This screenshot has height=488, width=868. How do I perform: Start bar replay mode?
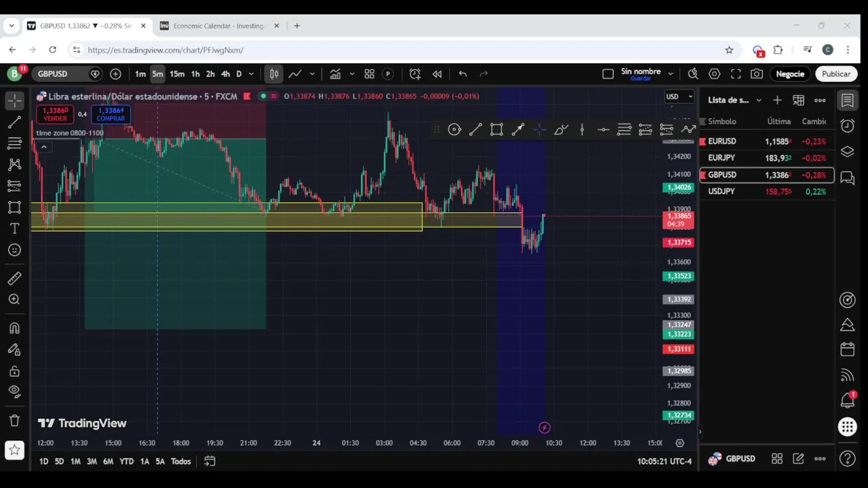(x=437, y=74)
